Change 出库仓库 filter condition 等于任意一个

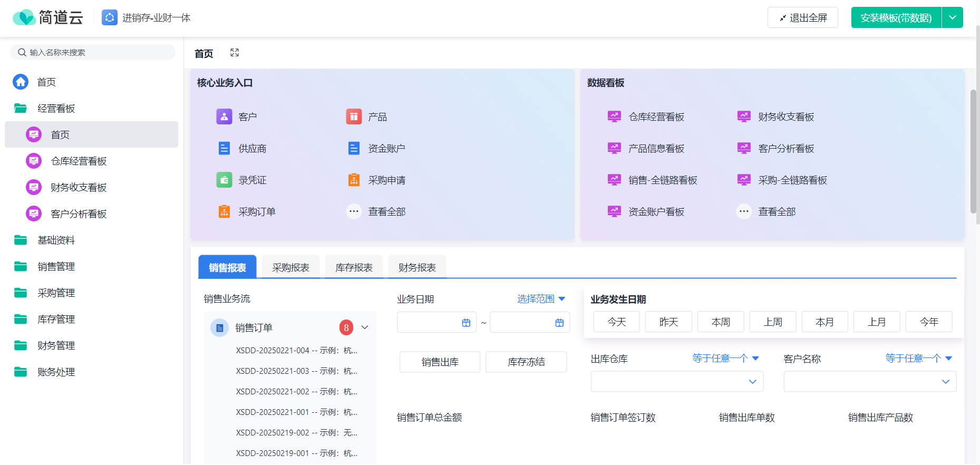[725, 359]
